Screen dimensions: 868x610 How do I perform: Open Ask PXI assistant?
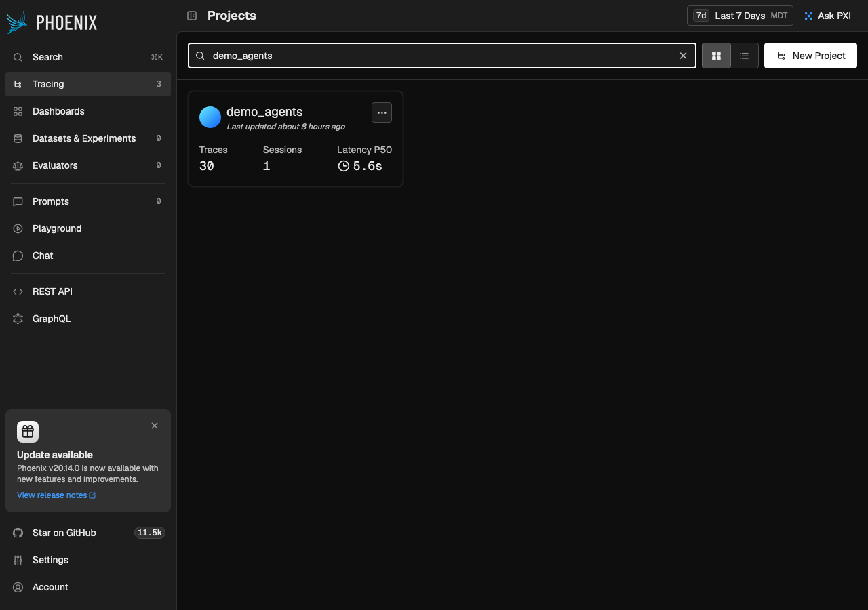(827, 16)
